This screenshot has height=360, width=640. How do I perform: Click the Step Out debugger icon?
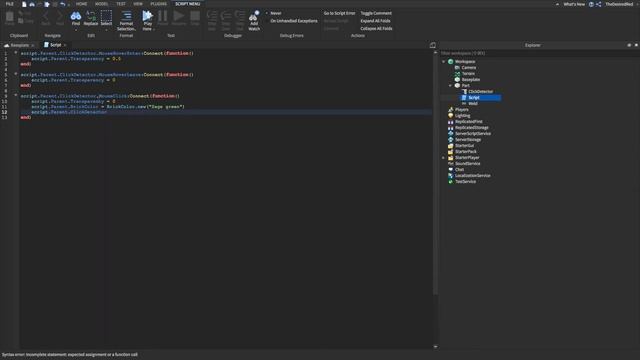(x=240, y=16)
